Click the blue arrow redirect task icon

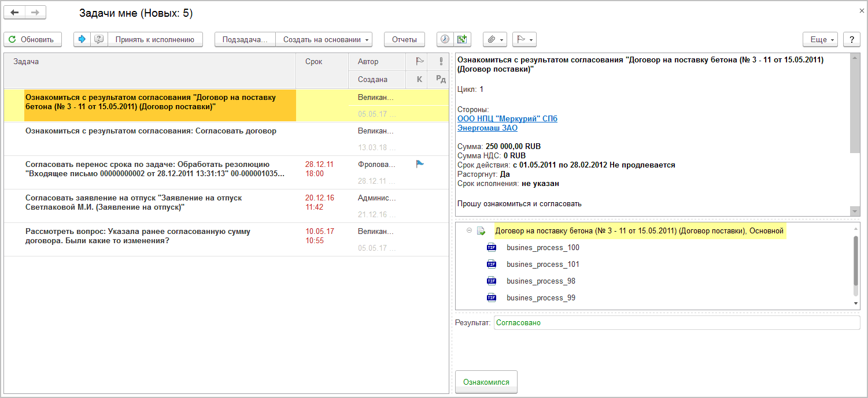tap(82, 39)
